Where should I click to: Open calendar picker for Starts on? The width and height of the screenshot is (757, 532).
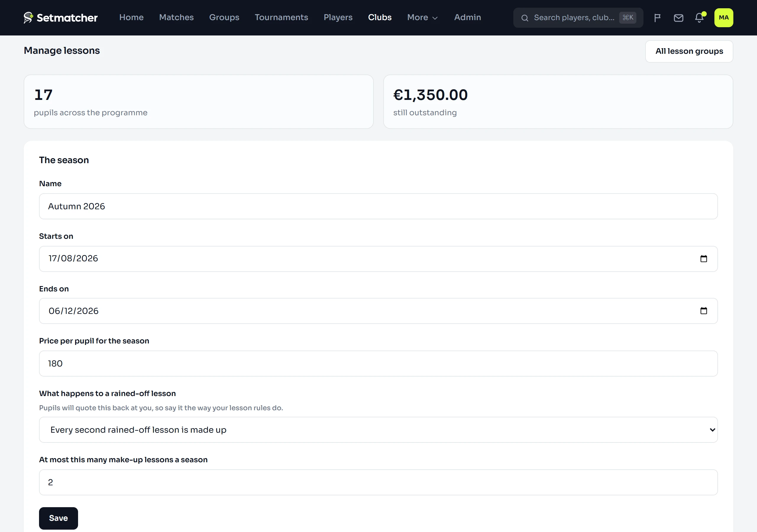[703, 259]
